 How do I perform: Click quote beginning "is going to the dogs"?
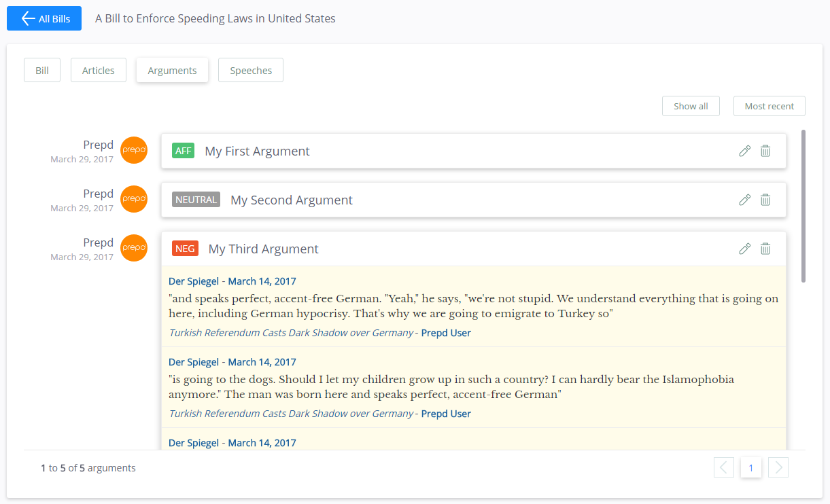451,386
